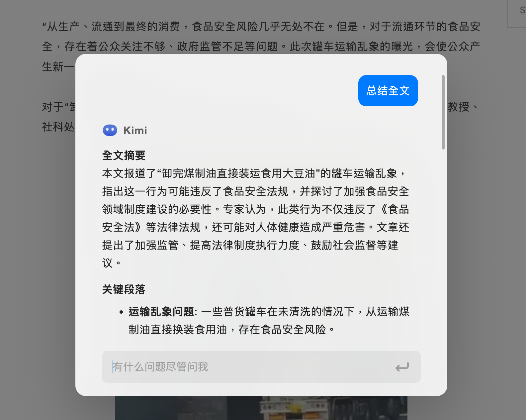Image resolution: width=526 pixels, height=420 pixels.
Task: Click the Kimi name label
Action: pyautogui.click(x=135, y=131)
